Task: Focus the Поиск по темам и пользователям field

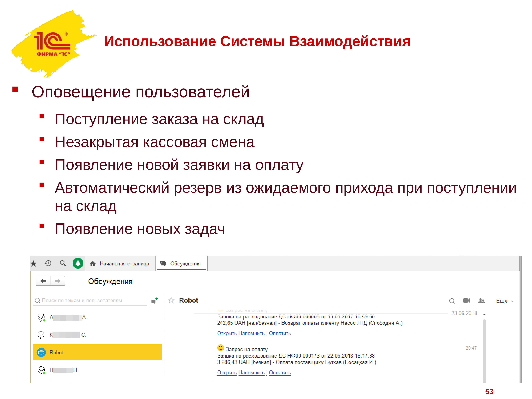Action: pos(90,301)
